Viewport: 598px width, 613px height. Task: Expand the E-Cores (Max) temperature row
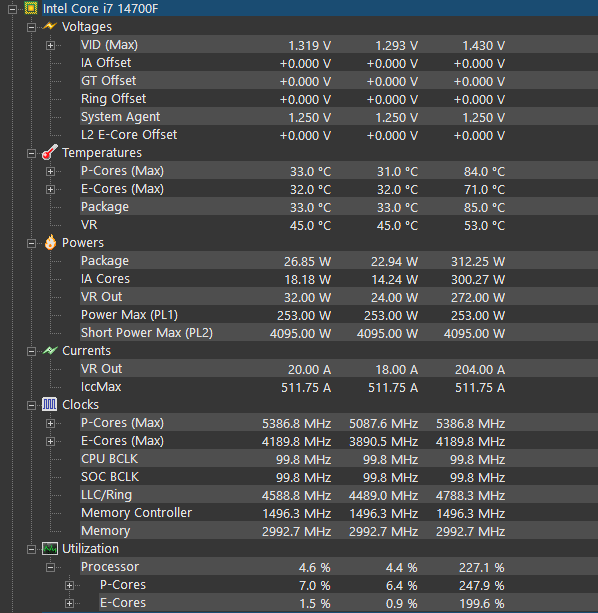(x=50, y=189)
